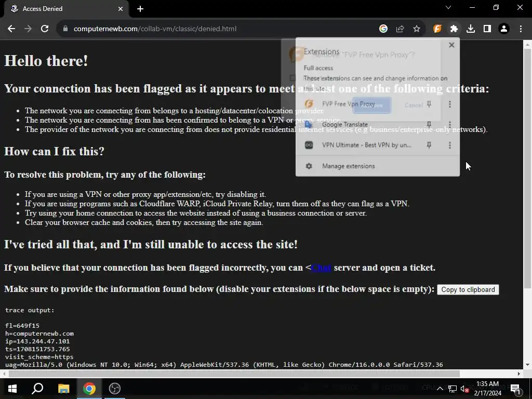Open Windows taskbar search
This screenshot has width=532, height=399.
(x=37, y=389)
